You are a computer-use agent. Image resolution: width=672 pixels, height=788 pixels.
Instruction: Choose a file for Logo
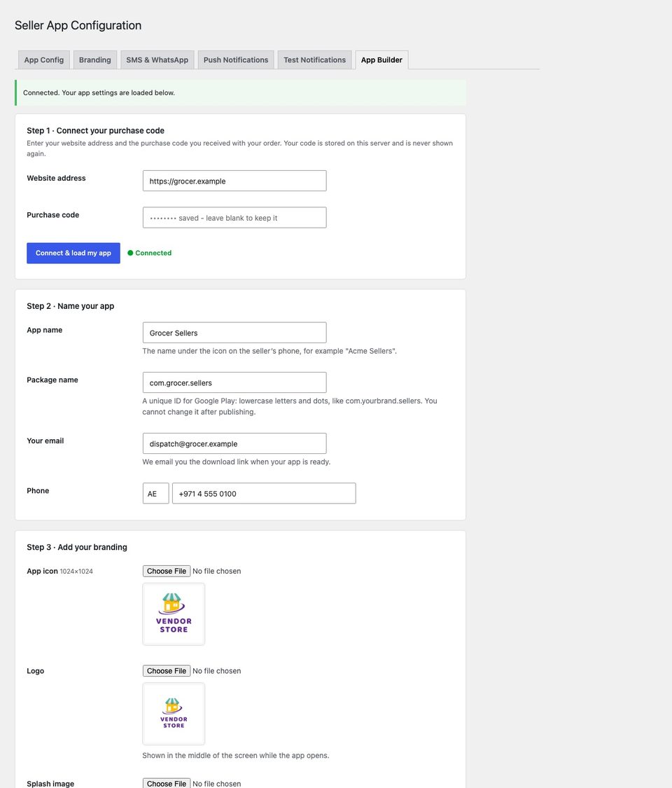[167, 671]
